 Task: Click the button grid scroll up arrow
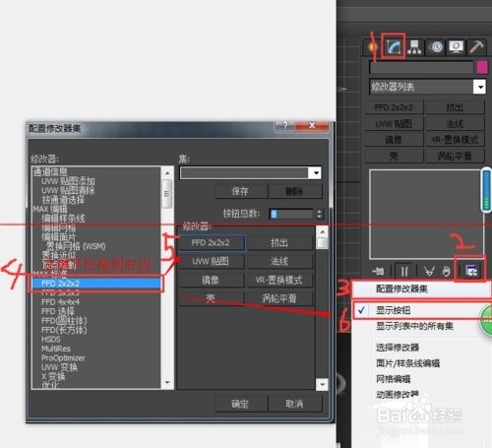(322, 232)
